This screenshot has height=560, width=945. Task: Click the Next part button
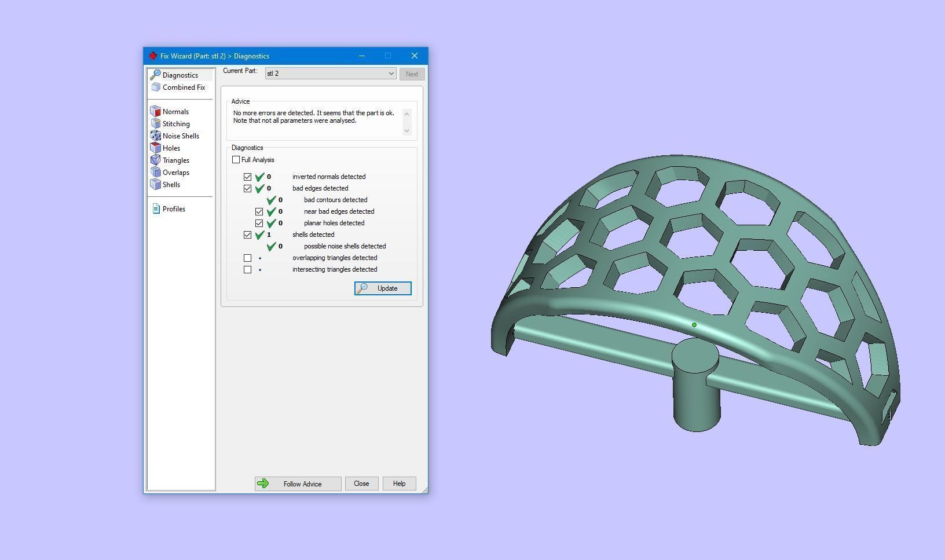coord(412,74)
